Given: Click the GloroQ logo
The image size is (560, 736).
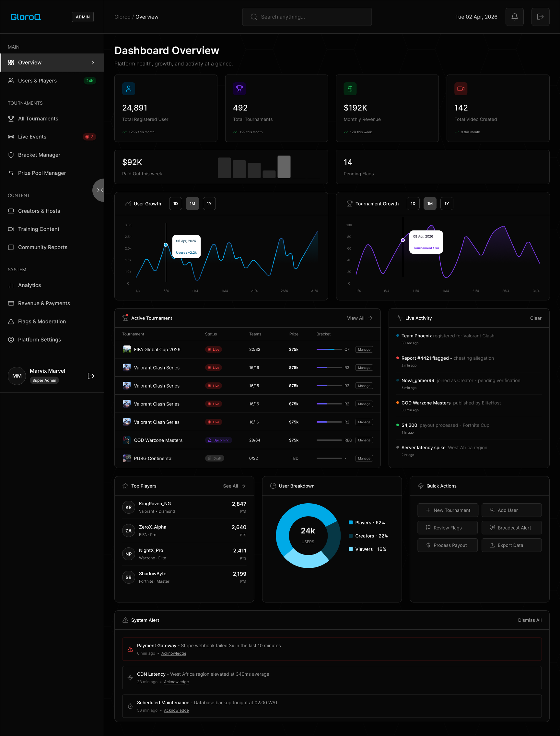Looking at the screenshot, I should tap(26, 17).
